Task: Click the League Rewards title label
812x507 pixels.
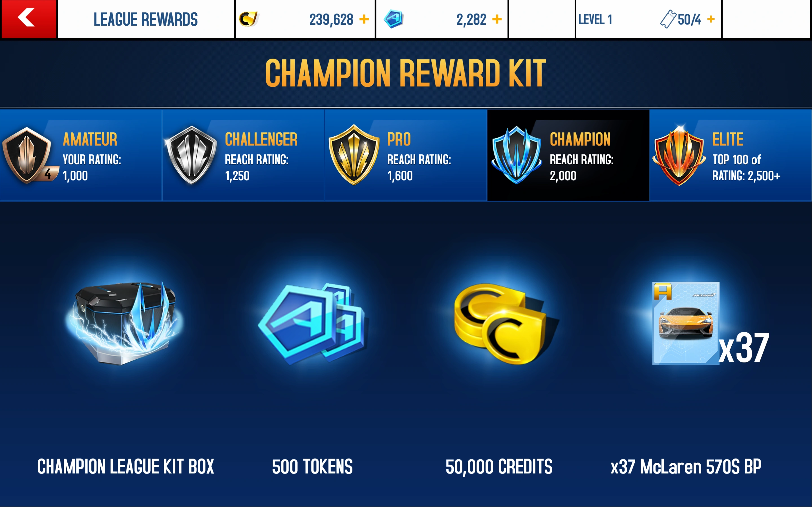Action: 145,19
